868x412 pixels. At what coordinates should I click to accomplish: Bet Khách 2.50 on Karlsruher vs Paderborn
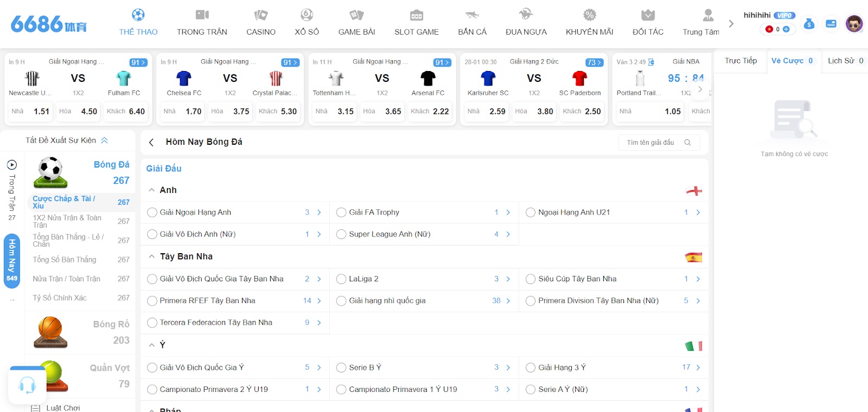582,112
